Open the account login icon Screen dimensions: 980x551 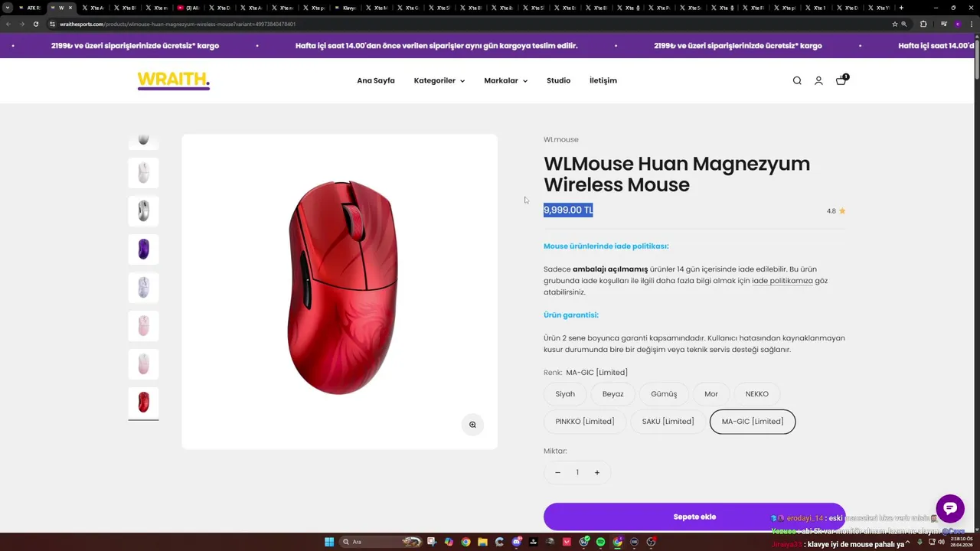pyautogui.click(x=818, y=80)
